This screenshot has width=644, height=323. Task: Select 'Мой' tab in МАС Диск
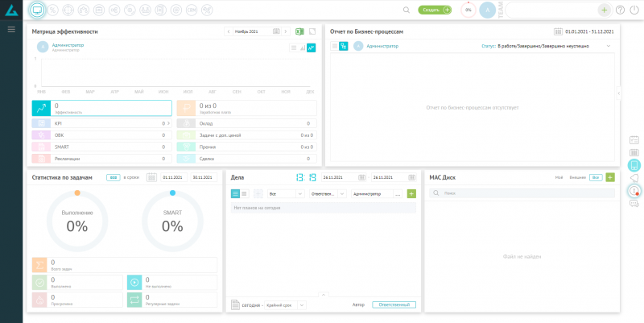559,176
